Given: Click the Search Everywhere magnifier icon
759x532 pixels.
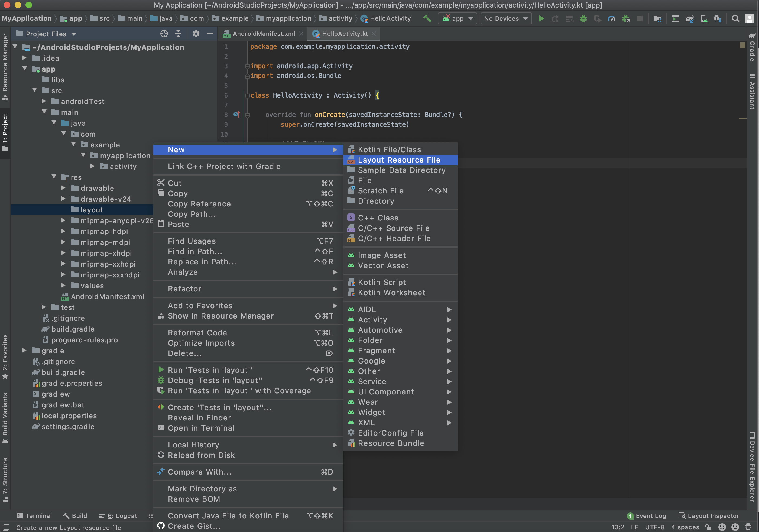Looking at the screenshot, I should [x=735, y=18].
